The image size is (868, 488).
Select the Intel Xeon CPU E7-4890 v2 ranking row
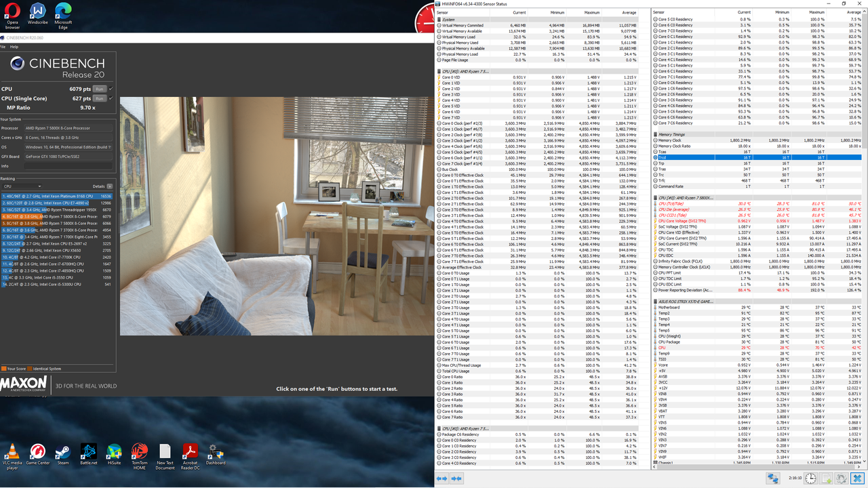click(58, 203)
